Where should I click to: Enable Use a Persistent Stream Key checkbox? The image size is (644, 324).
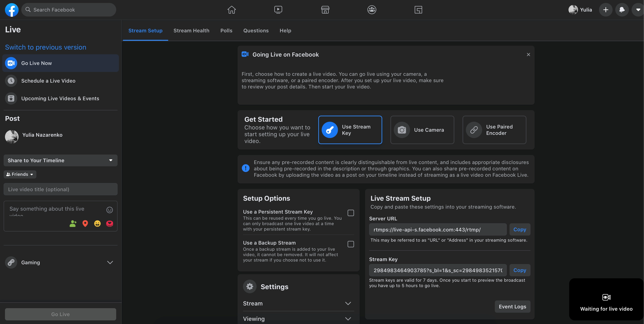pyautogui.click(x=351, y=213)
